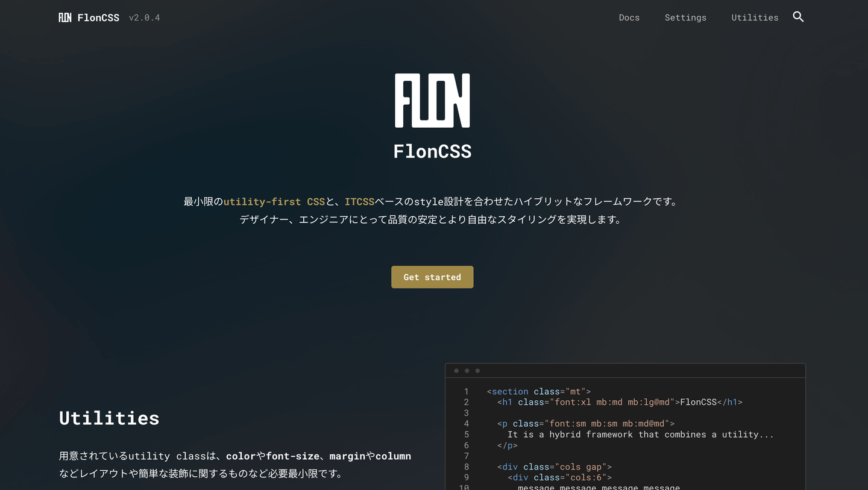Follow the ITCSS link

pyautogui.click(x=360, y=201)
